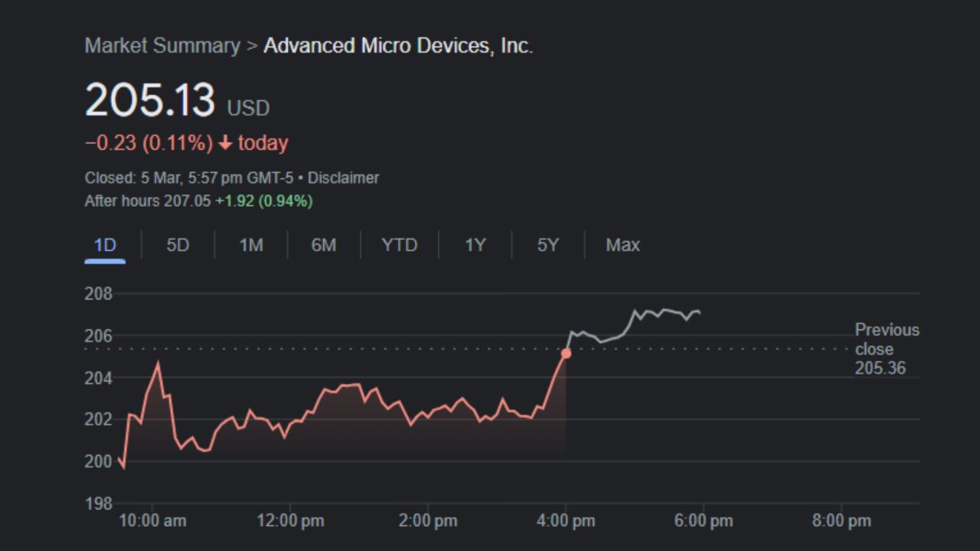Click the −0.23 (0.11%) today change
Image resolution: width=980 pixels, height=551 pixels.
point(186,142)
